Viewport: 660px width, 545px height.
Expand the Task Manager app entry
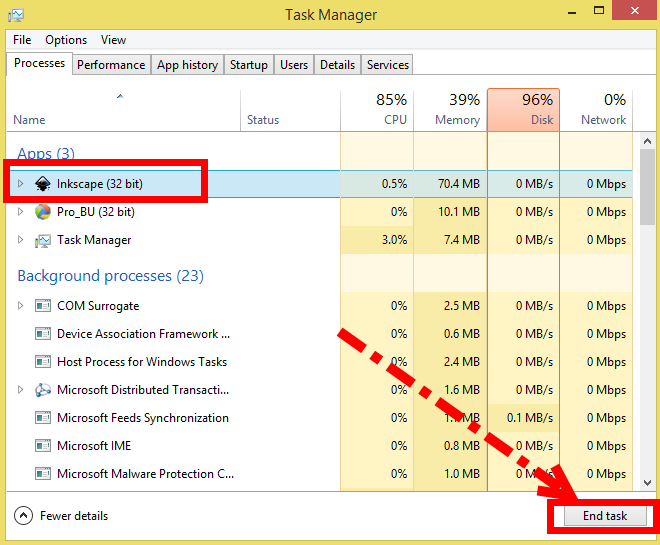click(x=20, y=240)
